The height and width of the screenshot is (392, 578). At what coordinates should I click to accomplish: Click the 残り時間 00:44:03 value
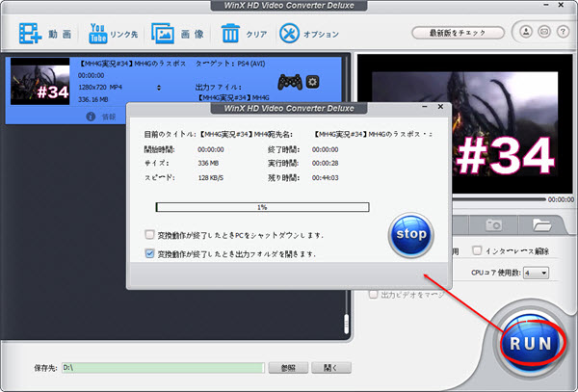click(326, 177)
